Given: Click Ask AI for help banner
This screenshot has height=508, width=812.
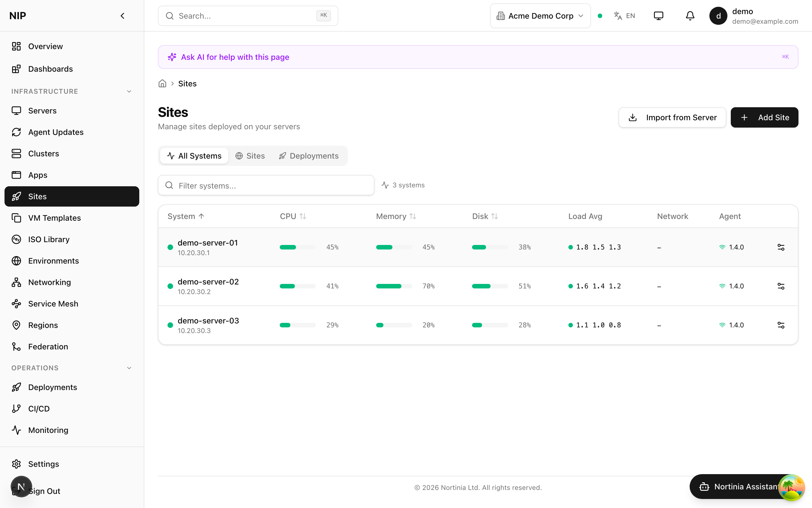Looking at the screenshot, I should 478,57.
